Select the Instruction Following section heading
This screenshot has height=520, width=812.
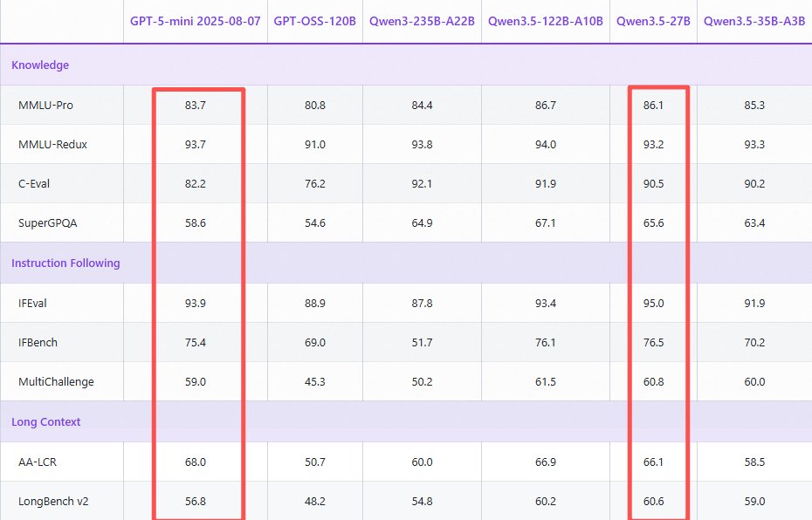coord(65,263)
